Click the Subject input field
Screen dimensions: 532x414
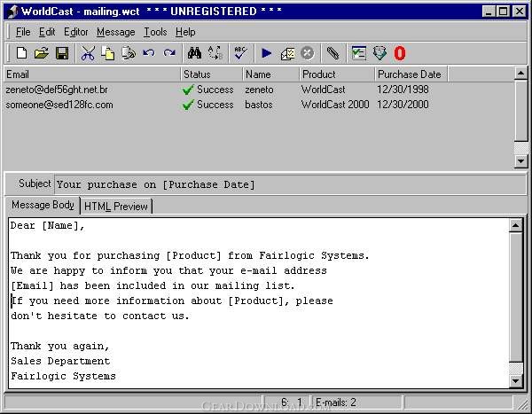290,184
